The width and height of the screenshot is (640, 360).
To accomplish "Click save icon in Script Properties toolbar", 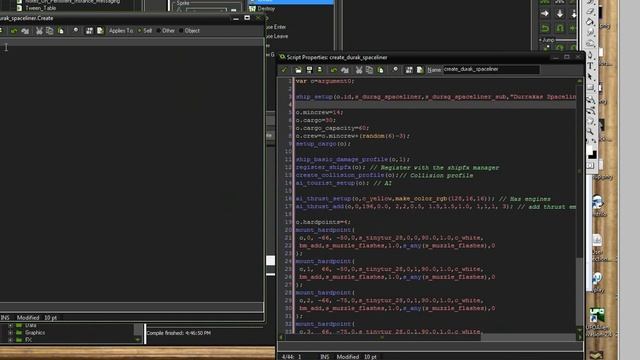I will pos(309,70).
